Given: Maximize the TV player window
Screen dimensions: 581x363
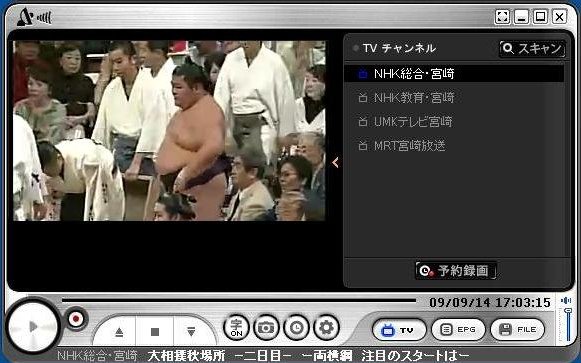Looking at the screenshot, I should (x=540, y=17).
